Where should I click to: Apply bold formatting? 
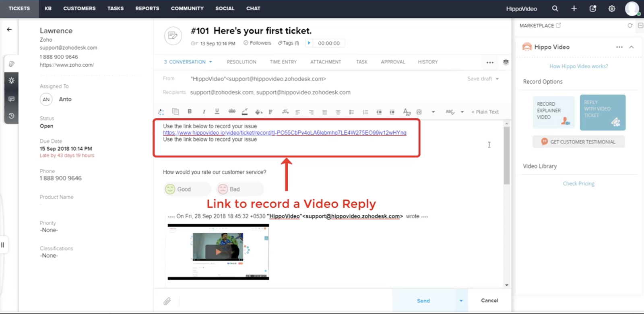pyautogui.click(x=190, y=111)
